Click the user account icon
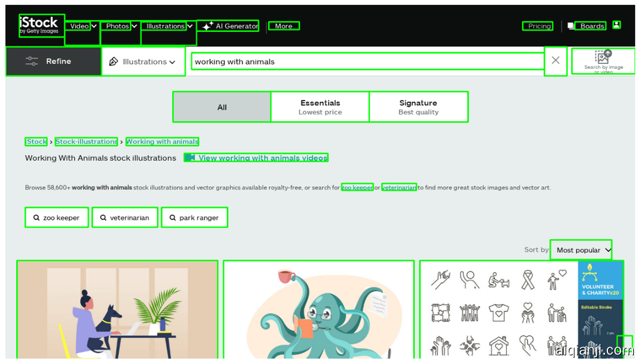 616,26
